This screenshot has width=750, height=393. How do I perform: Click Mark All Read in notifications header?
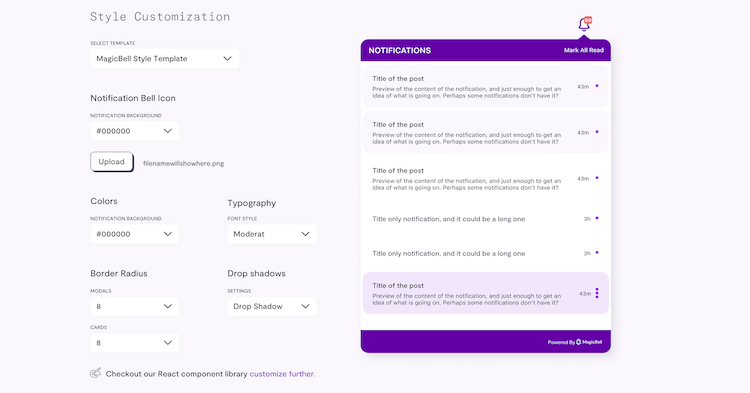(584, 50)
